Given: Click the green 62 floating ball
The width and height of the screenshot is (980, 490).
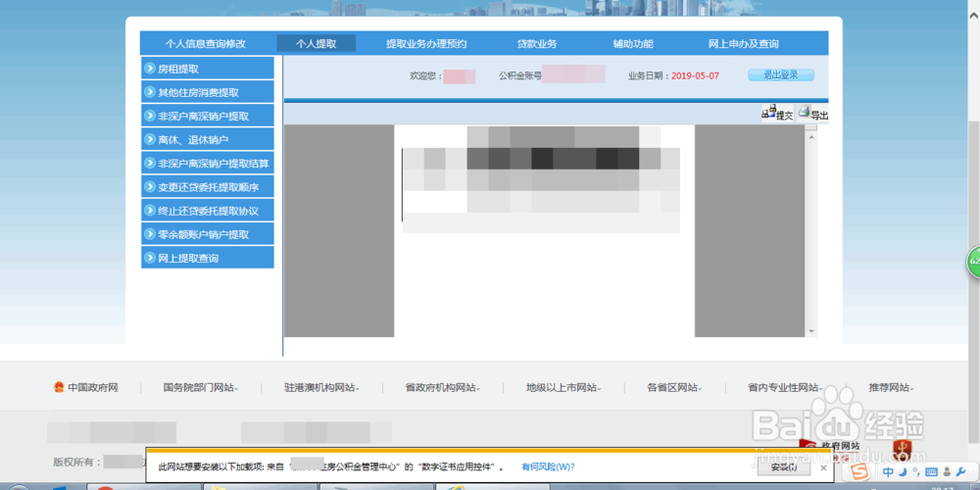Looking at the screenshot, I should [x=974, y=261].
